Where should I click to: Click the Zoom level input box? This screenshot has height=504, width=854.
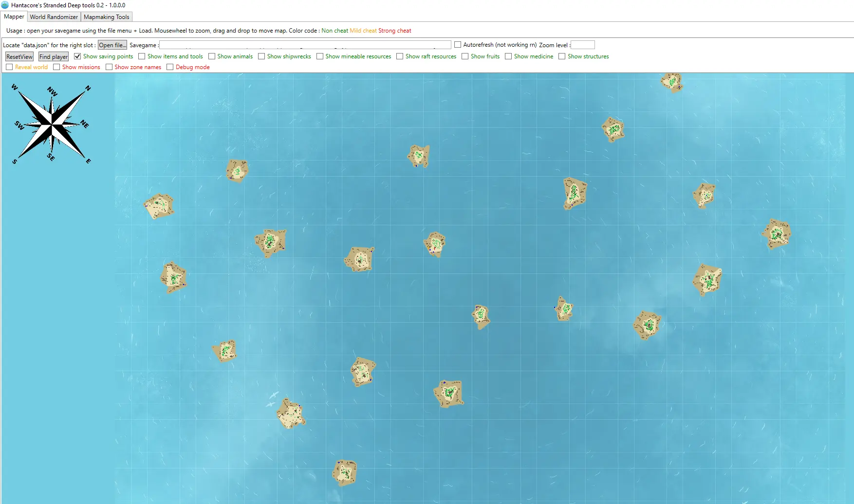click(583, 45)
